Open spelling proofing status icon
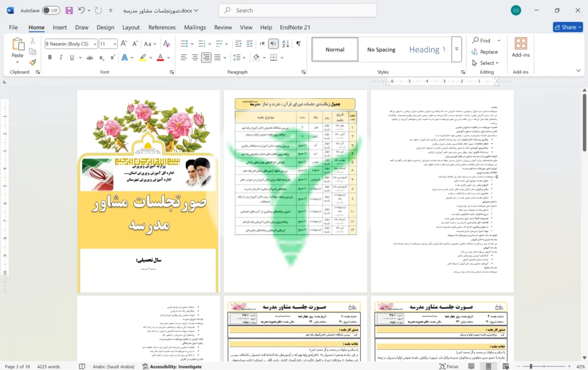Image resolution: width=588 pixels, height=370 pixels. coord(82,366)
